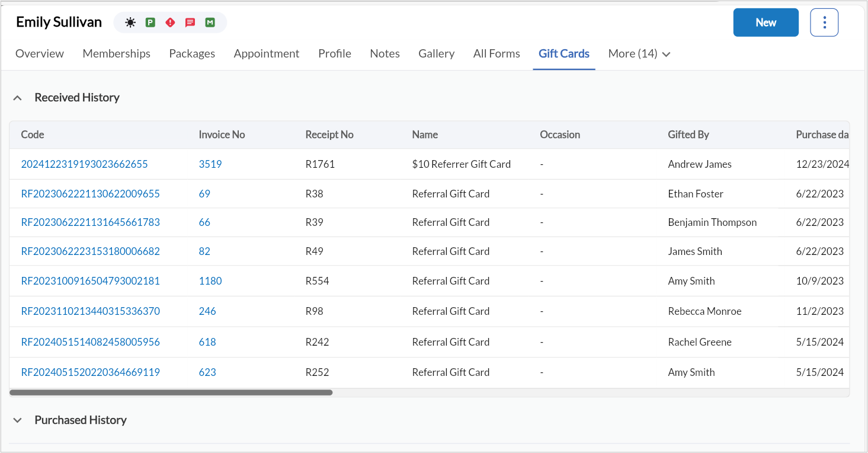Click purchase date 12/23/2024
Image resolution: width=868 pixels, height=453 pixels.
click(822, 164)
